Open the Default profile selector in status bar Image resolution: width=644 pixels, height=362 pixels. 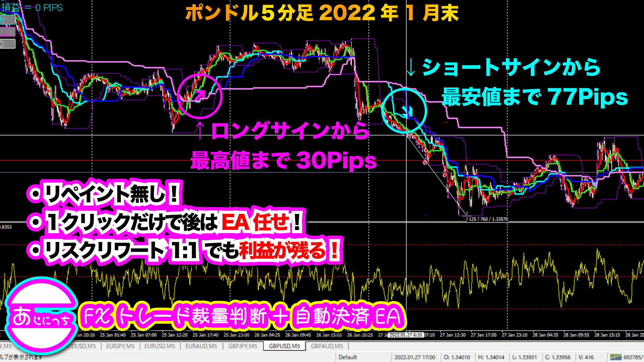348,357
